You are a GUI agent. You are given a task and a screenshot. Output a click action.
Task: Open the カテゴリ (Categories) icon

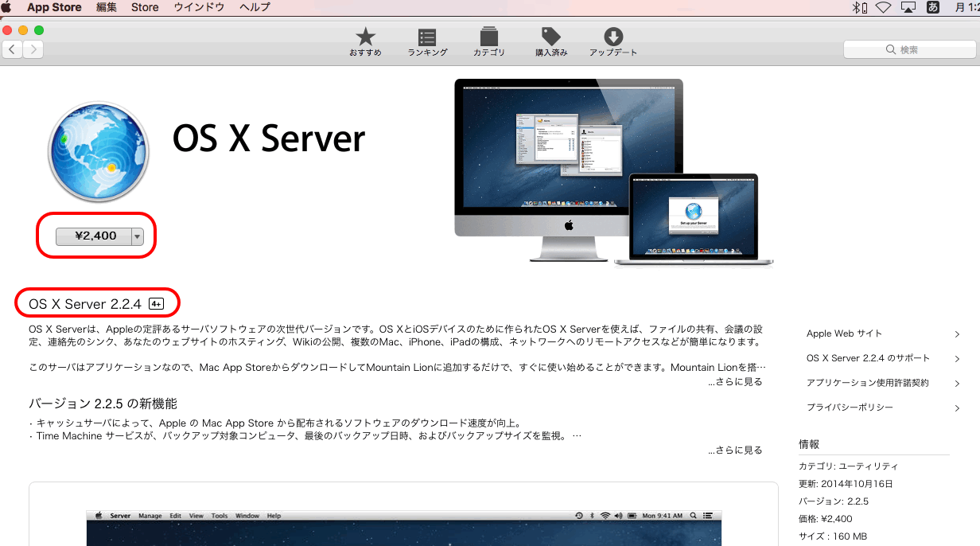489,37
